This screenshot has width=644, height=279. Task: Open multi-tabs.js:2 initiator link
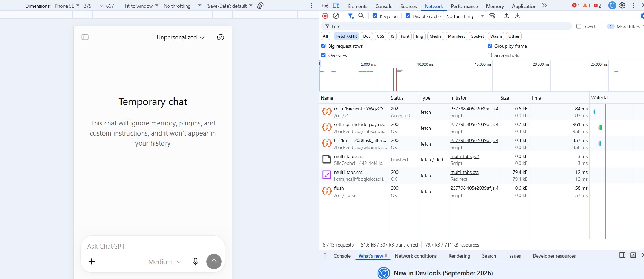point(465,156)
